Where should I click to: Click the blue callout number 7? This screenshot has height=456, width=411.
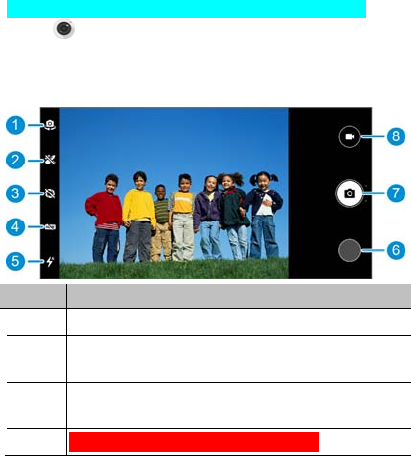coord(396,193)
